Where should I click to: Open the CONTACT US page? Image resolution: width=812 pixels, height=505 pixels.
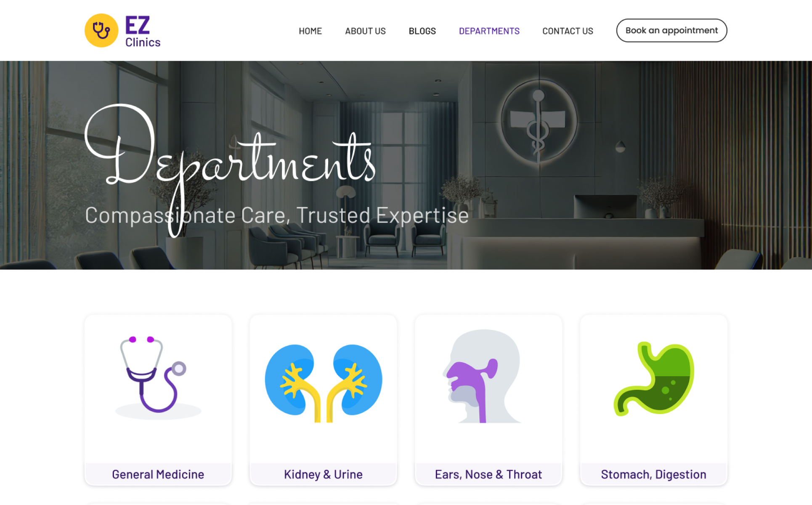click(568, 31)
